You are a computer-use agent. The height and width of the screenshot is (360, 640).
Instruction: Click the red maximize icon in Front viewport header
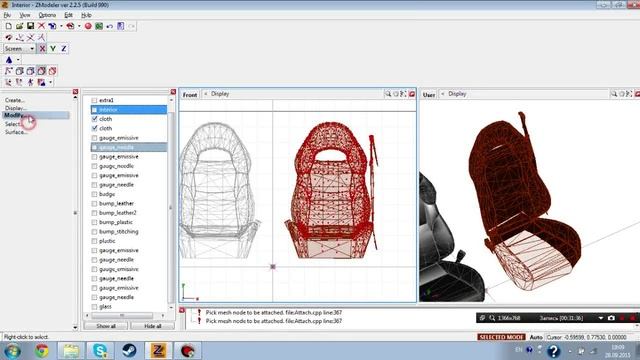412,94
